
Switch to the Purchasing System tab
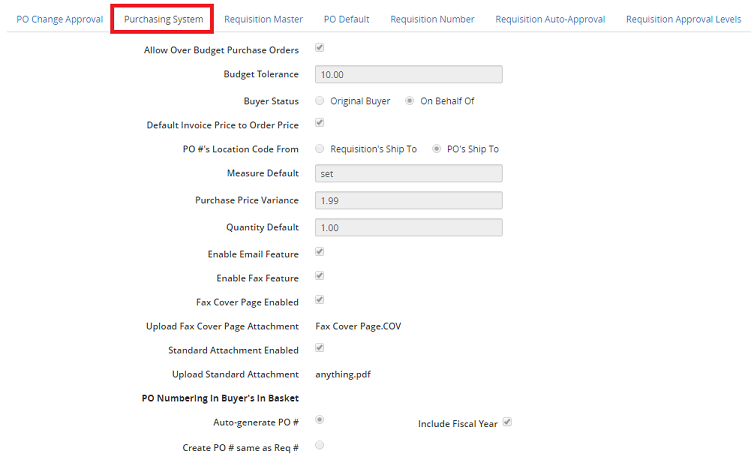click(163, 19)
